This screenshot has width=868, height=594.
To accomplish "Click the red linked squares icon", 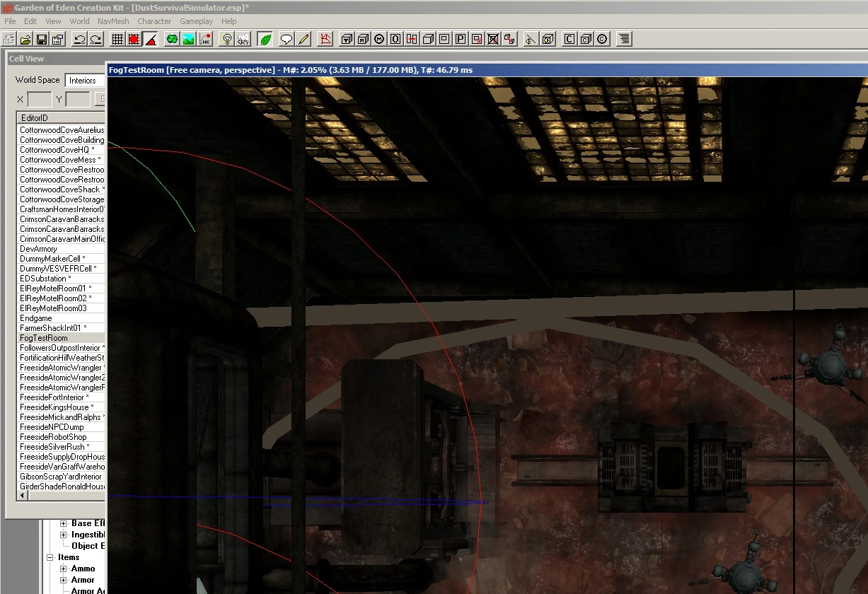I will pyautogui.click(x=509, y=39).
